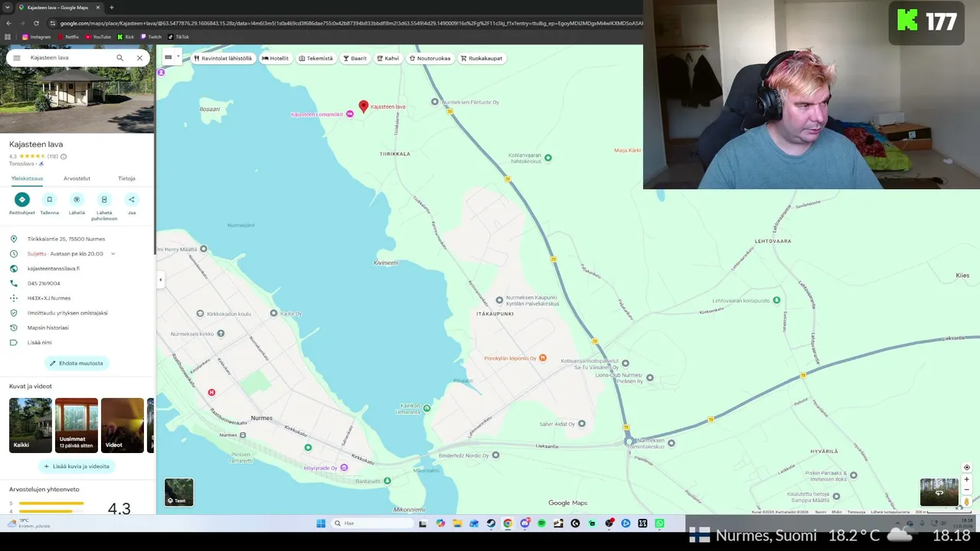Open the Windows Start menu

click(x=321, y=523)
